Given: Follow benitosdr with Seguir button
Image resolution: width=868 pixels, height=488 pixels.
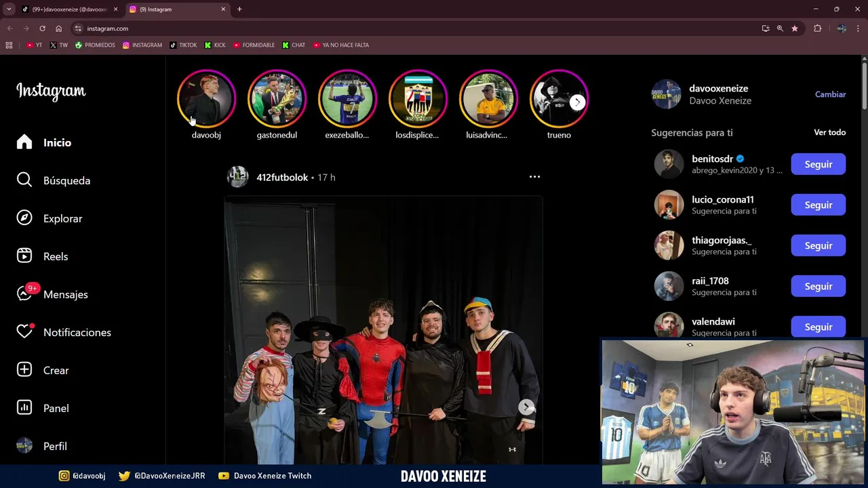Looking at the screenshot, I should pos(818,164).
